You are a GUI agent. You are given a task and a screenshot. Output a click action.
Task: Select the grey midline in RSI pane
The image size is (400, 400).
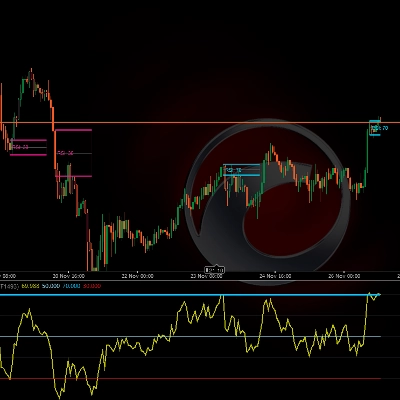pos(190,336)
